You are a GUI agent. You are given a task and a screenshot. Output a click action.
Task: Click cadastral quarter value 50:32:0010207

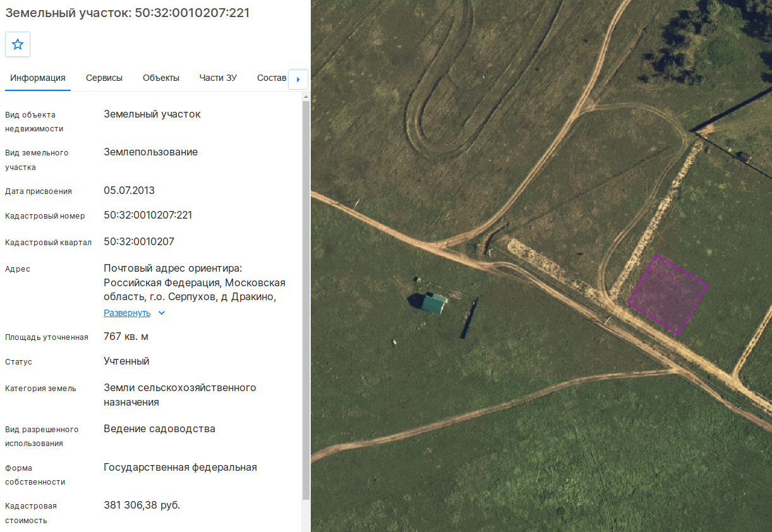coord(139,242)
